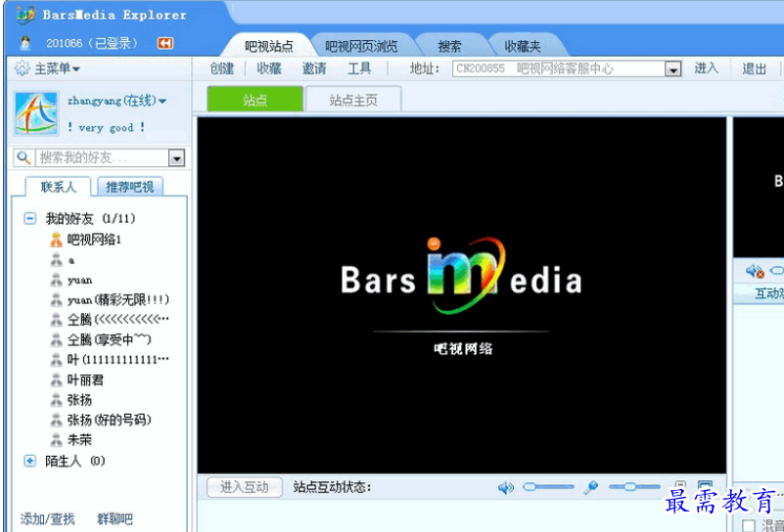
Task: Click the 搜索我的好友 input field
Action: click(102, 157)
